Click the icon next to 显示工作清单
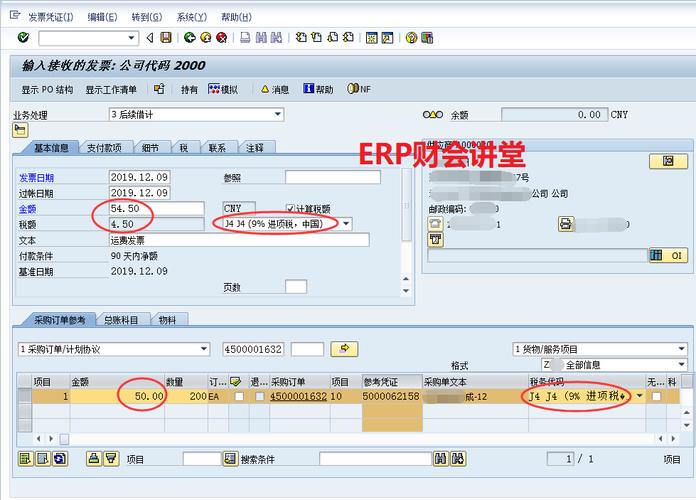 pos(159,89)
